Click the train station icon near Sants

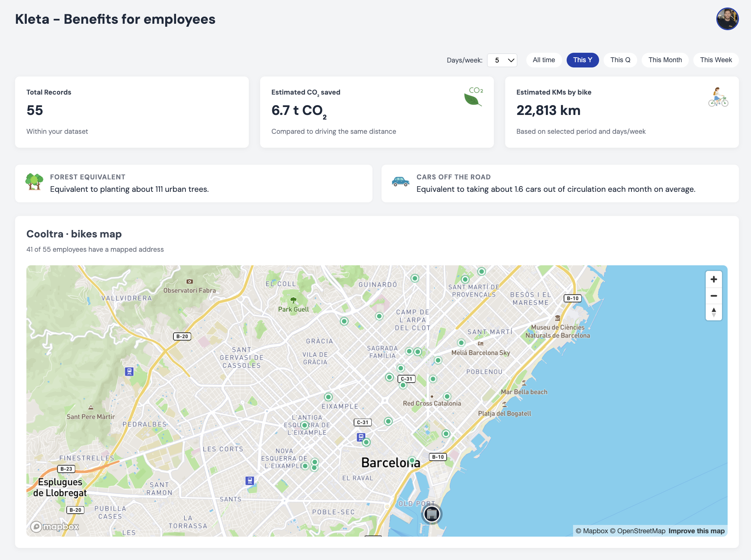tap(250, 480)
